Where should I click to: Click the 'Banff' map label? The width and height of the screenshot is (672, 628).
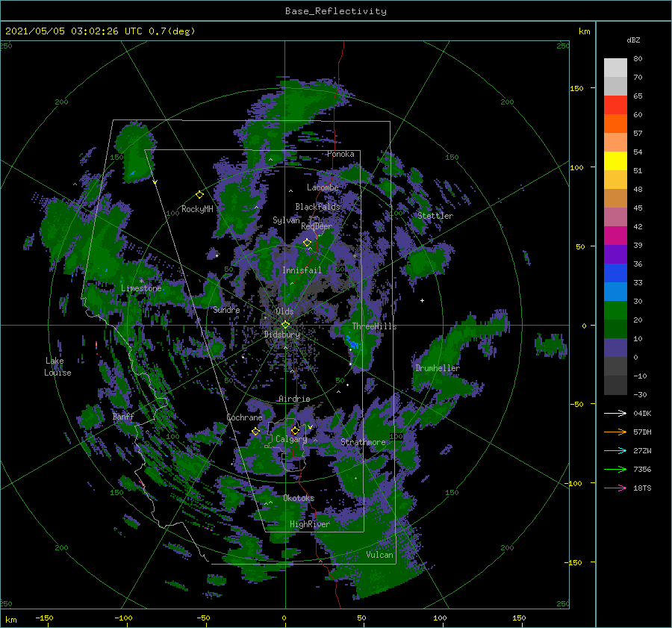[x=123, y=416]
